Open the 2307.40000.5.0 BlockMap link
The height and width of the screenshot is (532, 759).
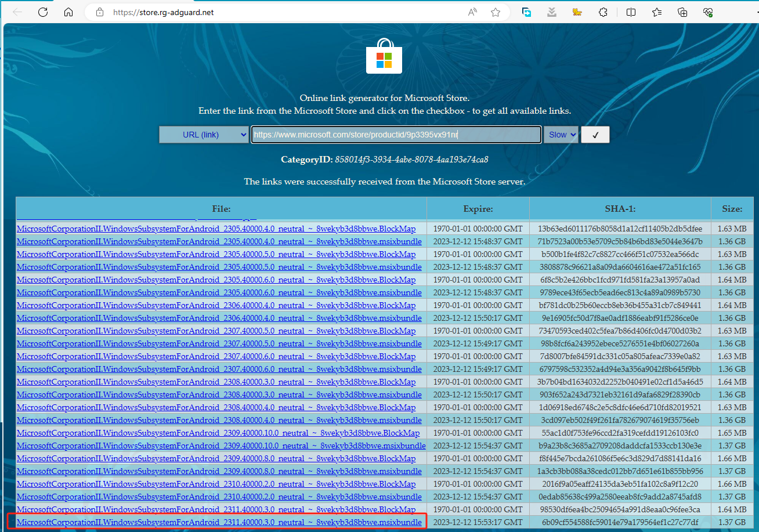(216, 331)
